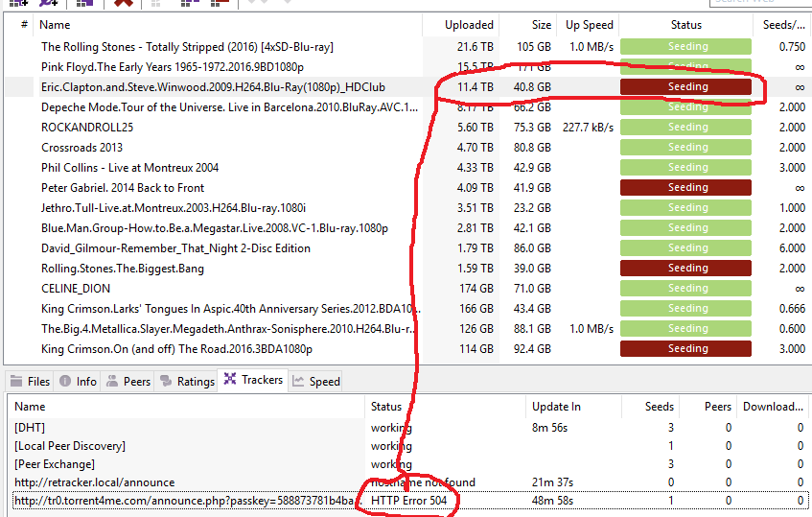Sort torrent list by Status header
The image size is (812, 517).
(686, 25)
